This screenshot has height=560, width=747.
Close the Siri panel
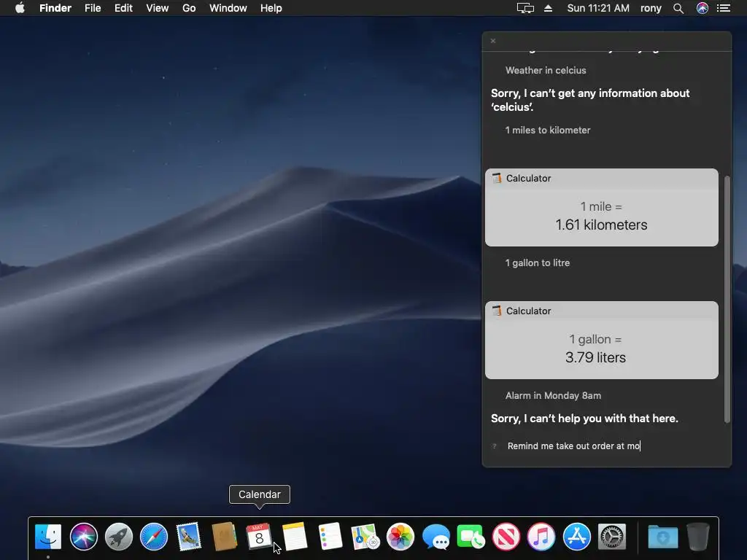click(x=493, y=41)
